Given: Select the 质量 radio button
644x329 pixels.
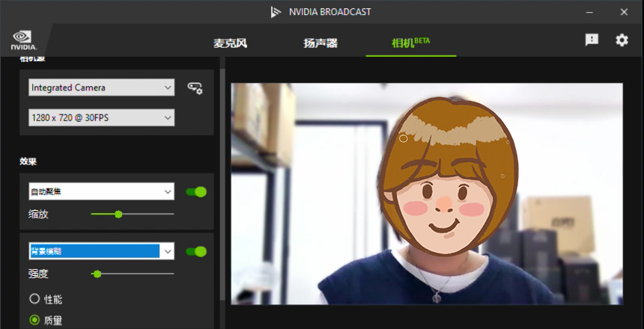Looking at the screenshot, I should (x=34, y=320).
